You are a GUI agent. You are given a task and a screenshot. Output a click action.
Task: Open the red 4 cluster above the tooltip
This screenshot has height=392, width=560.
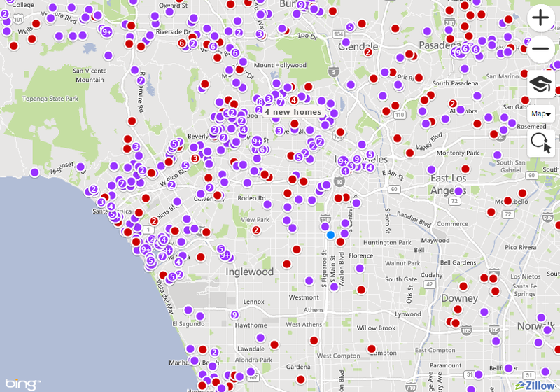coord(293,100)
